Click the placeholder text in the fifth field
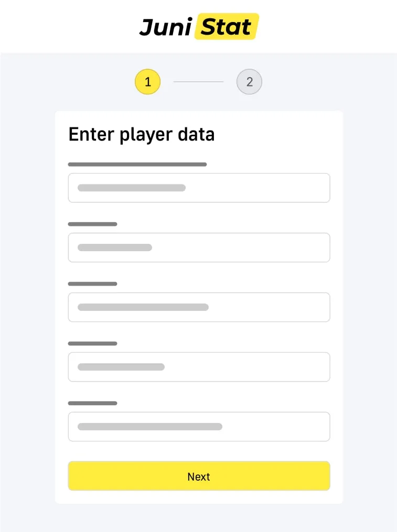This screenshot has width=397, height=532. click(150, 427)
